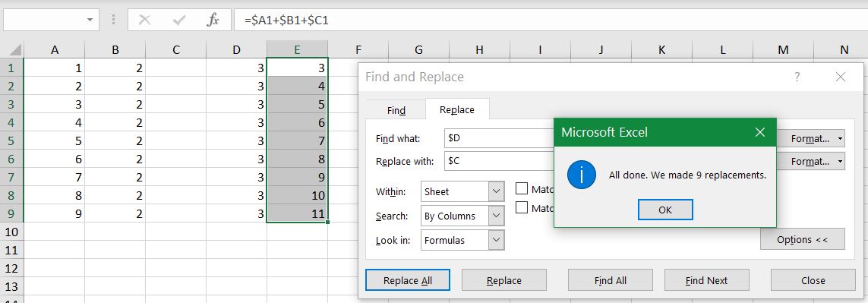868x303 pixels.
Task: Click the Find Next button
Action: 706,280
